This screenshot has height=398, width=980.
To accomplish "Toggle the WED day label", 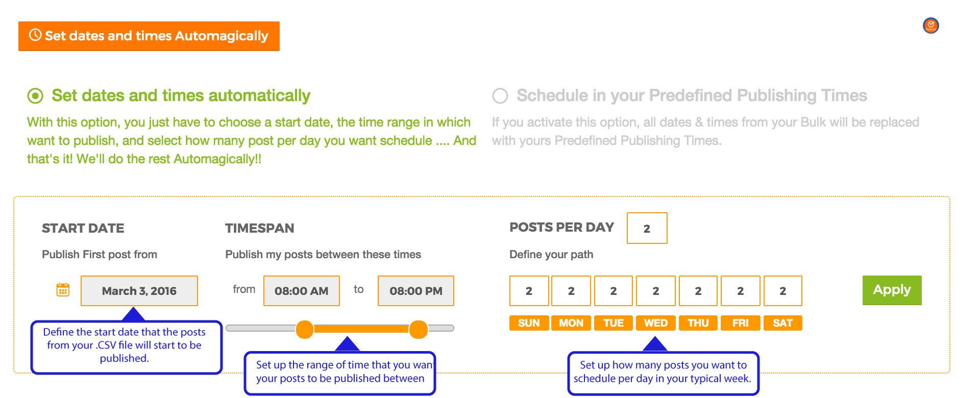I will (655, 323).
